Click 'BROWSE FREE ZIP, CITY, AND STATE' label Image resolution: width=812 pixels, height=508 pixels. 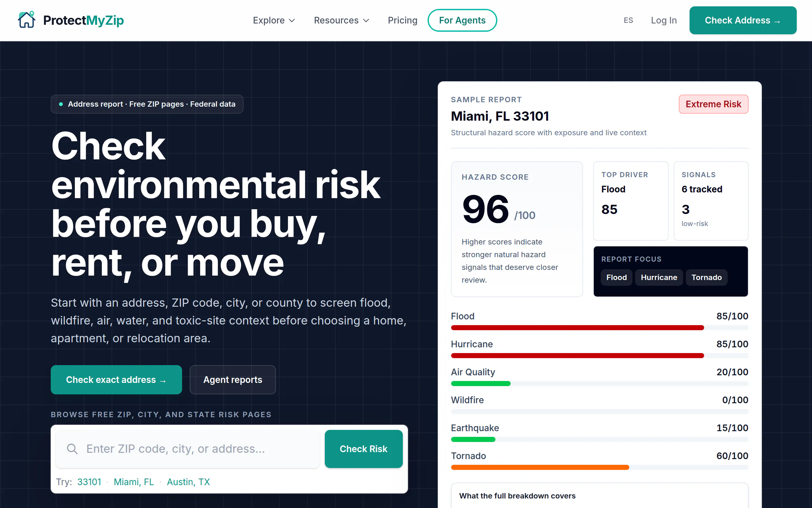coord(161,415)
